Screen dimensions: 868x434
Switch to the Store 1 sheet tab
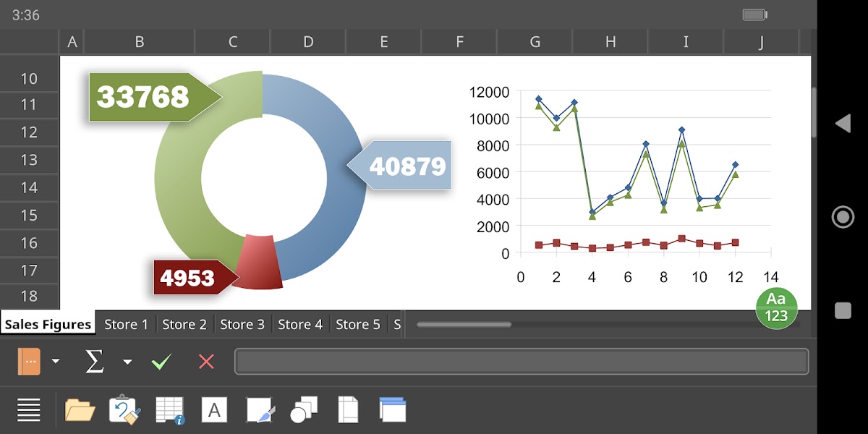(126, 325)
